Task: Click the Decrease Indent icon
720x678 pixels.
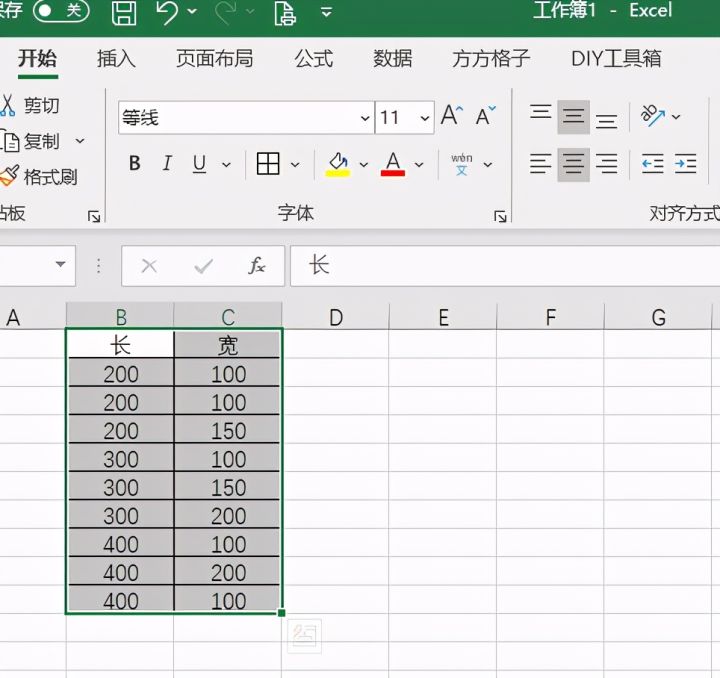Action: [x=652, y=164]
